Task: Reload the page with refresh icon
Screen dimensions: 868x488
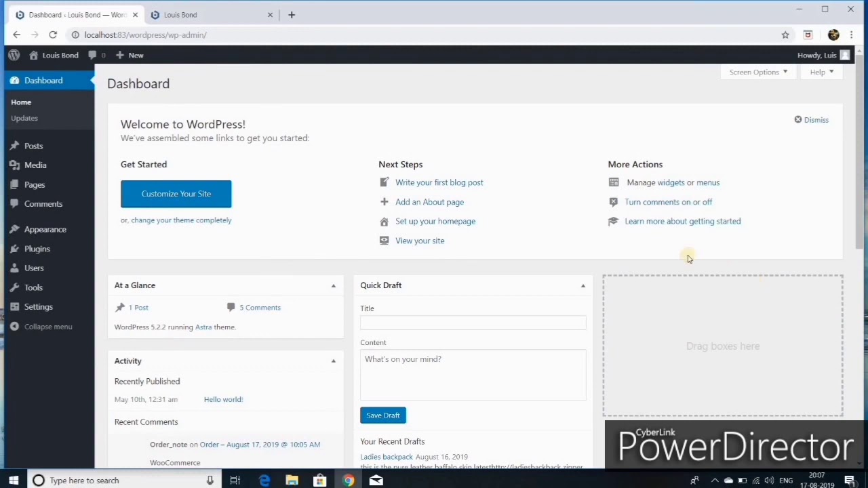Action: pyautogui.click(x=53, y=35)
